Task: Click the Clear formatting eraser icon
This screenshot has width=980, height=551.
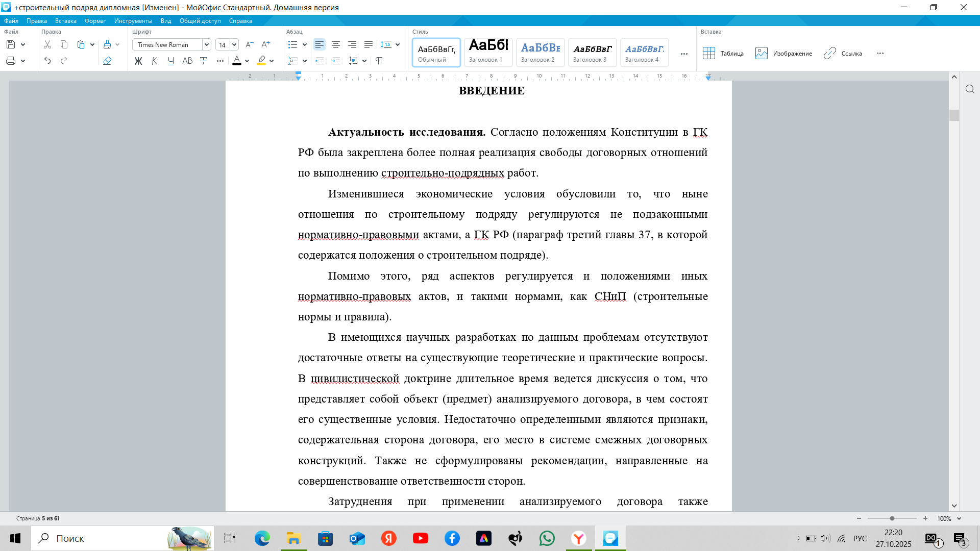Action: pos(107,61)
